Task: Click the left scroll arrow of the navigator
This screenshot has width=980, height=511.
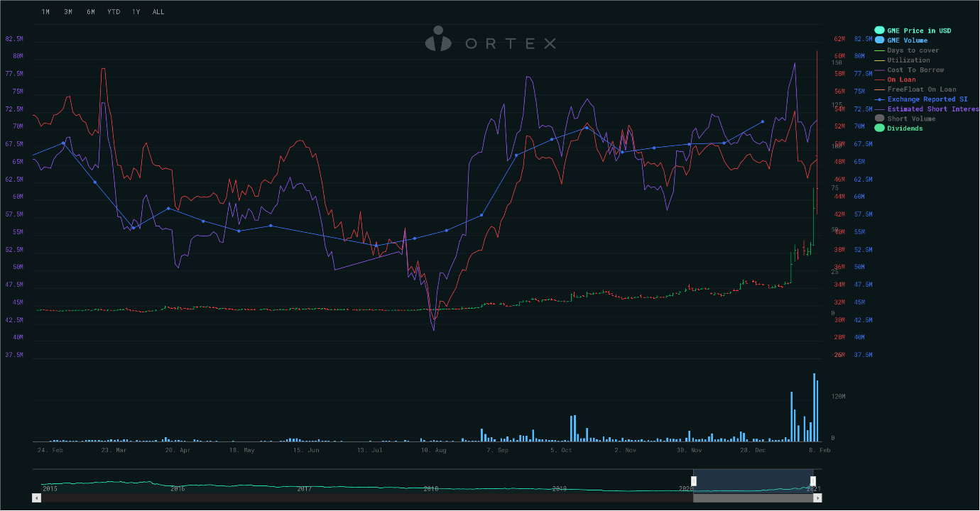Action: 36,498
